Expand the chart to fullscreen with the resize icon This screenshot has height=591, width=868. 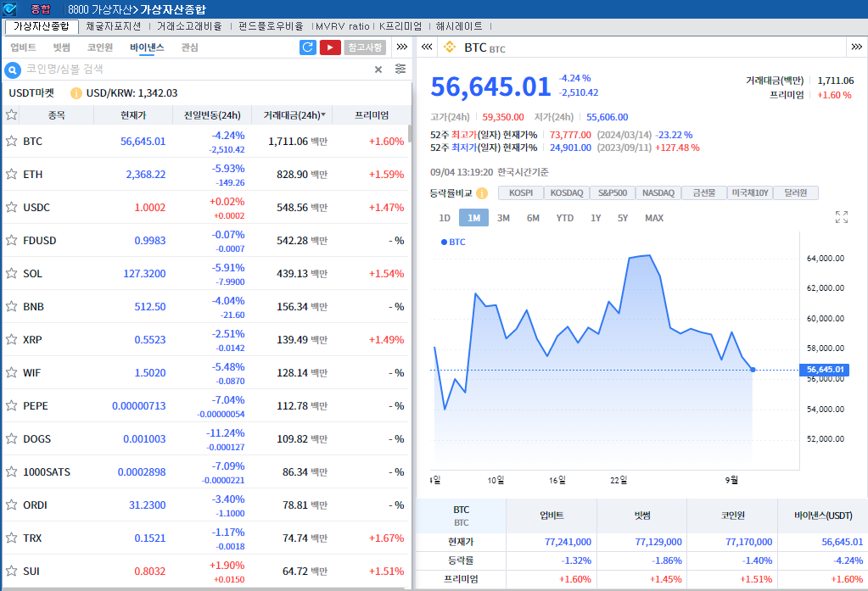[841, 218]
